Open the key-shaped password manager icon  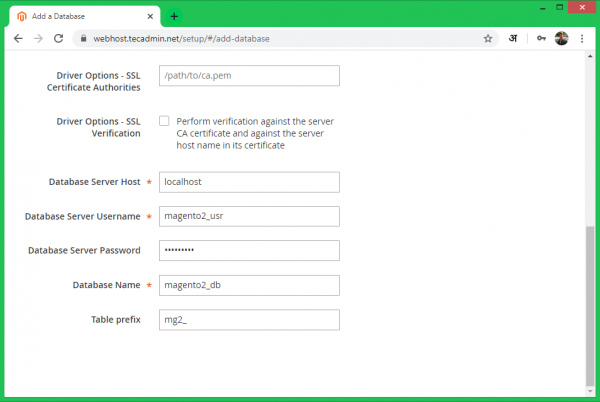(541, 38)
